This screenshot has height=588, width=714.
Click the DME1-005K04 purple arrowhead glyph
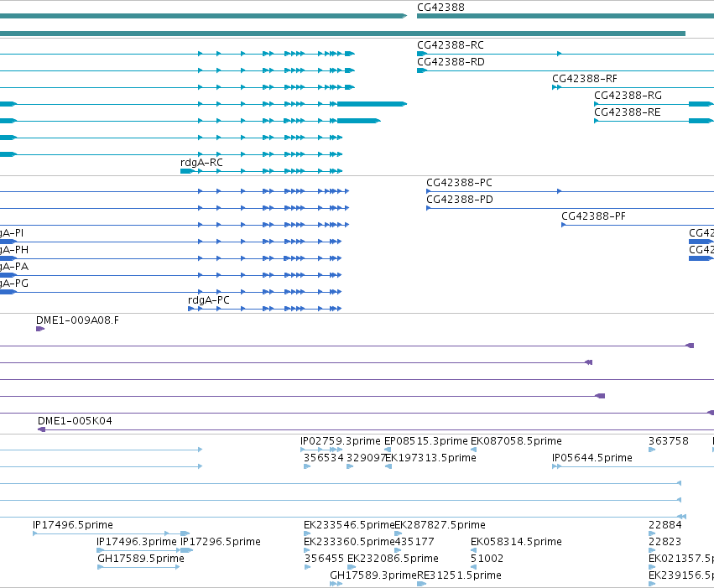[41, 429]
